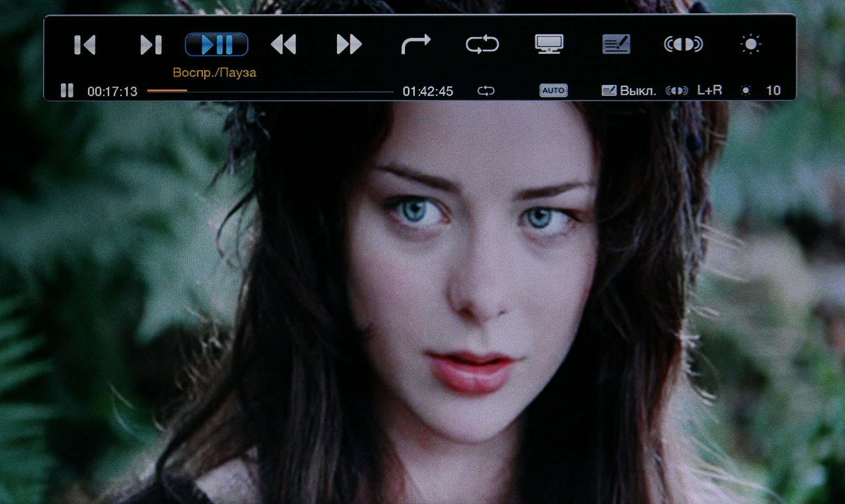This screenshot has height=504, width=845.
Task: Click the Воспр./Пауза label
Action: click(x=214, y=73)
